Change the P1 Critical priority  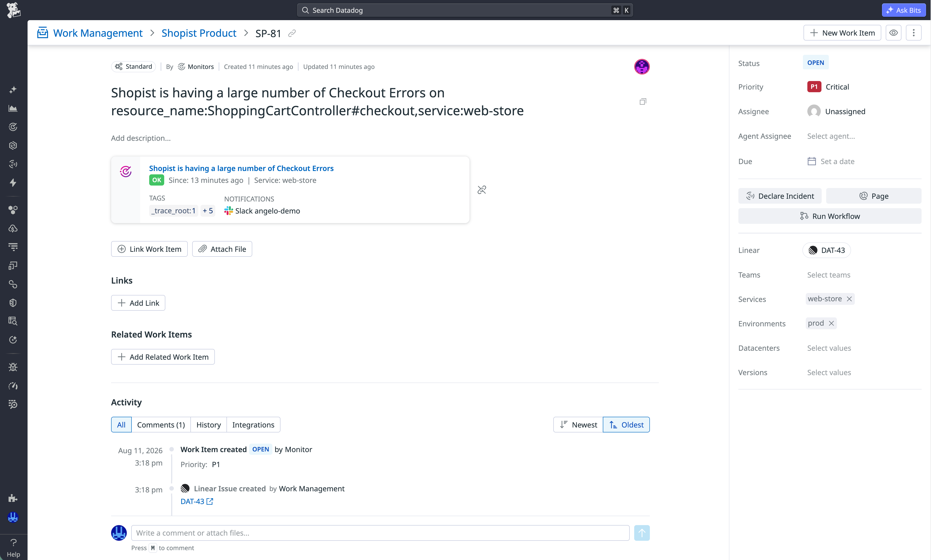pos(828,87)
